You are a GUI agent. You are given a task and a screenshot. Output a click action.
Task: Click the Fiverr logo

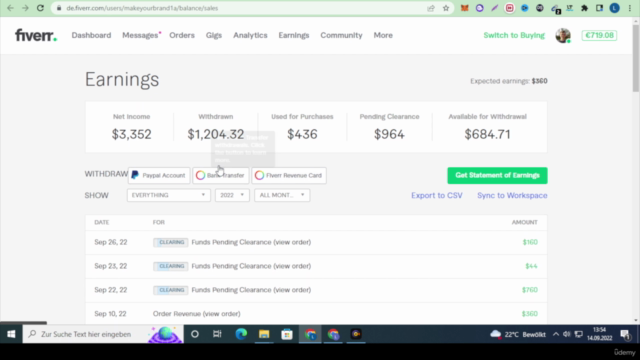pyautogui.click(x=36, y=35)
